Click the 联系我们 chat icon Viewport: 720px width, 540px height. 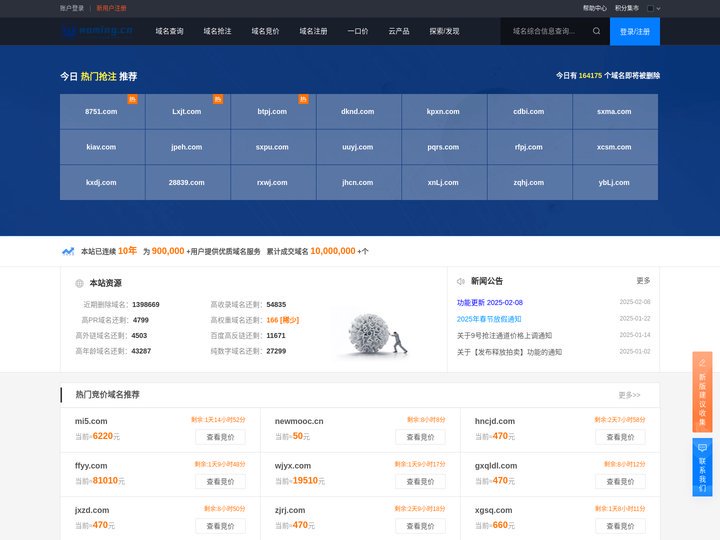[702, 448]
